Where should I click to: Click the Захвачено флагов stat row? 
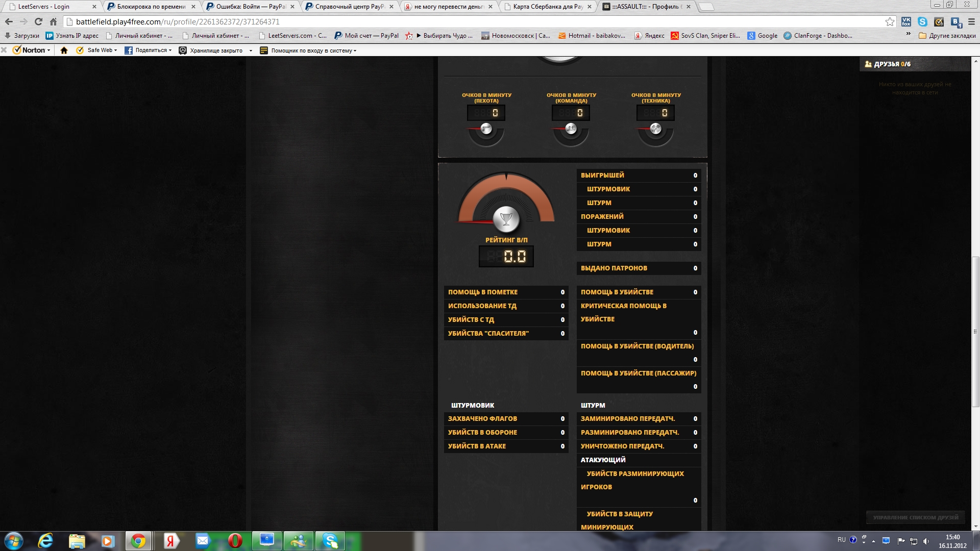tap(506, 419)
